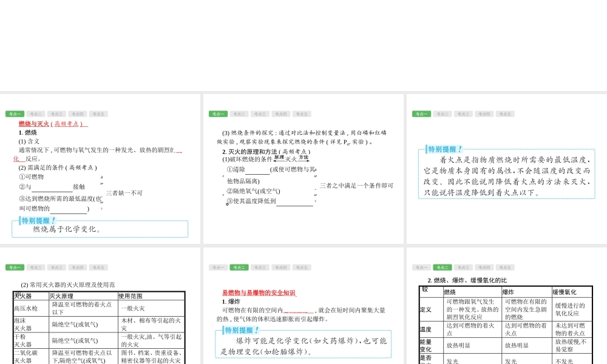Screen dimensions: 607x364
Task: Click the text 三者中满足一个条件即可
Action: click(356, 186)
